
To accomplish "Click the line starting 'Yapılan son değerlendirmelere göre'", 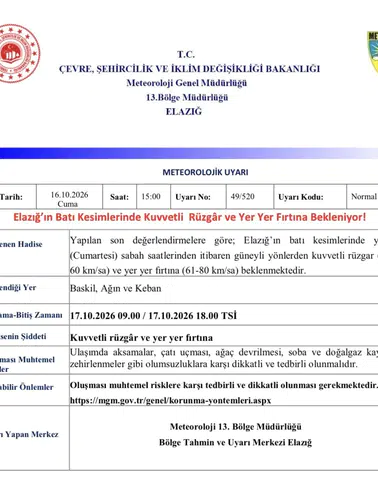I will 224,240.
